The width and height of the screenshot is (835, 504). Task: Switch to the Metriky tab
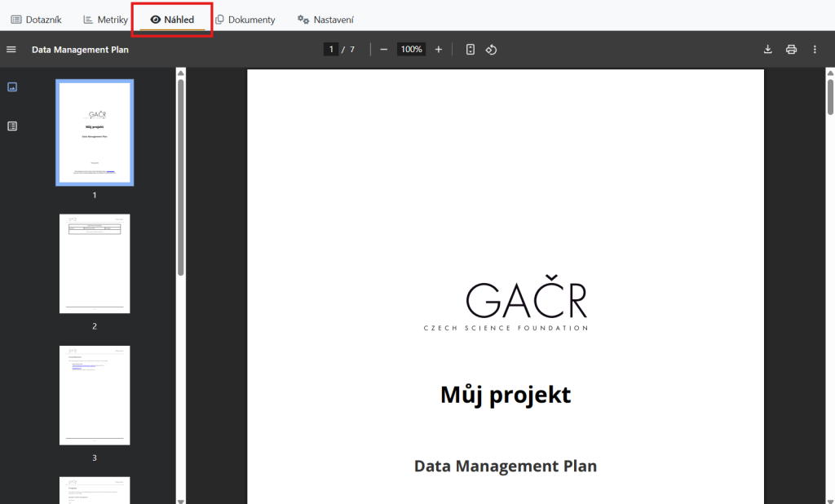(105, 20)
